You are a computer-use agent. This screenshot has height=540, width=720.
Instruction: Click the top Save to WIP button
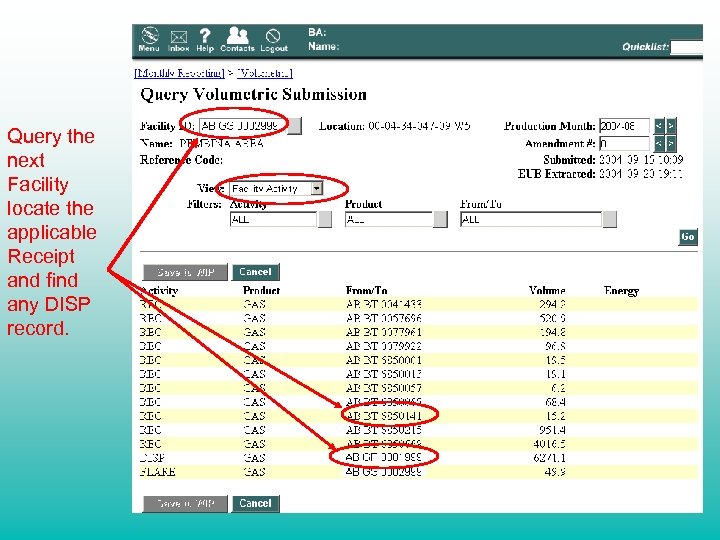(185, 272)
